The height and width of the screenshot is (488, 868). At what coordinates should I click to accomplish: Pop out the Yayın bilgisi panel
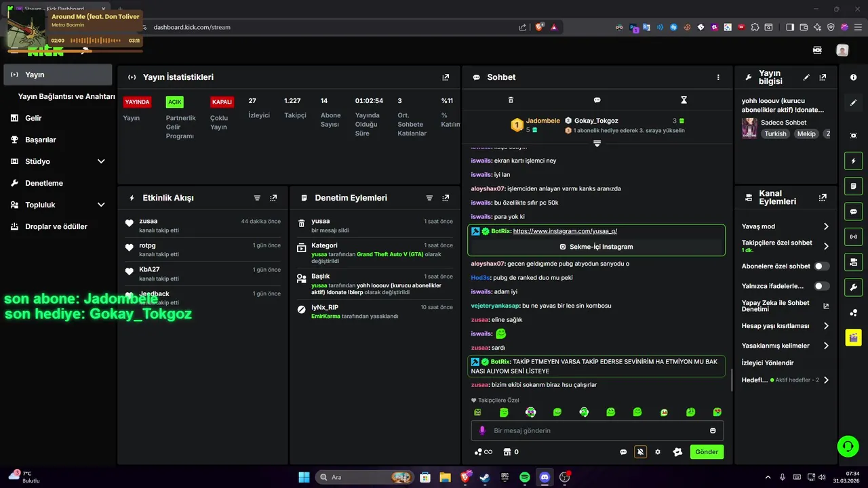(x=823, y=77)
